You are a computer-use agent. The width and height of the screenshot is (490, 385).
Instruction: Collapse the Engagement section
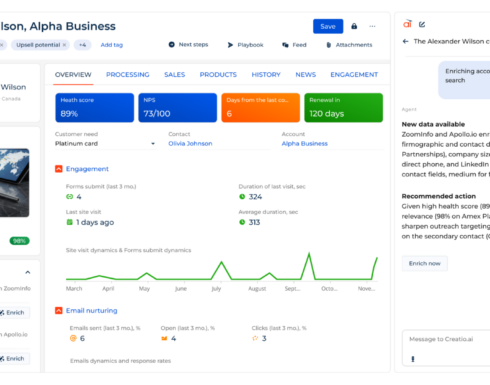pos(59,169)
